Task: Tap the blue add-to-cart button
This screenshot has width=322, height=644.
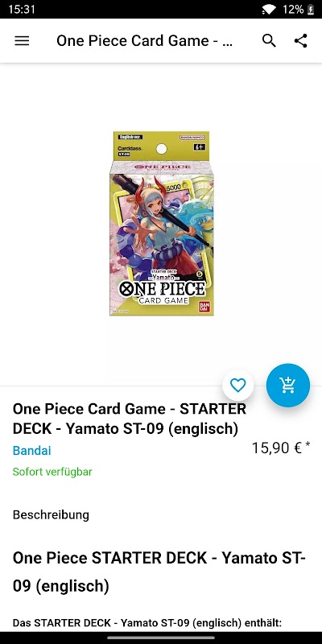Action: [x=288, y=386]
